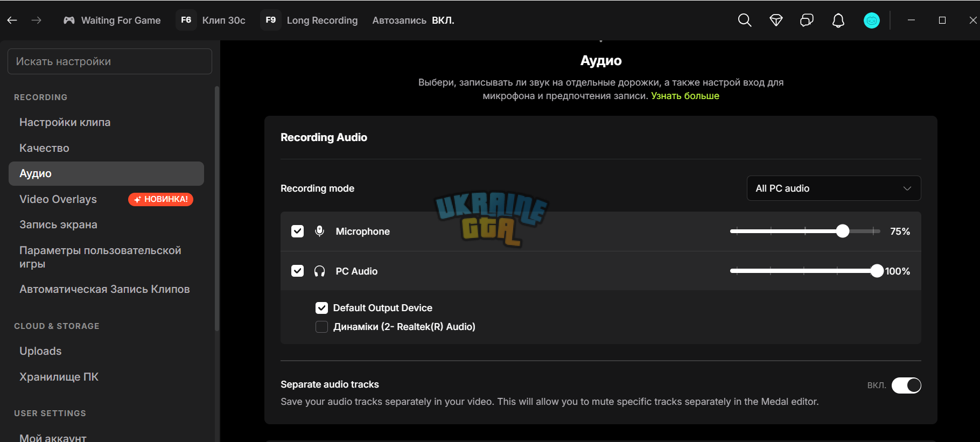Select the Аудио sidebar item

point(106,173)
